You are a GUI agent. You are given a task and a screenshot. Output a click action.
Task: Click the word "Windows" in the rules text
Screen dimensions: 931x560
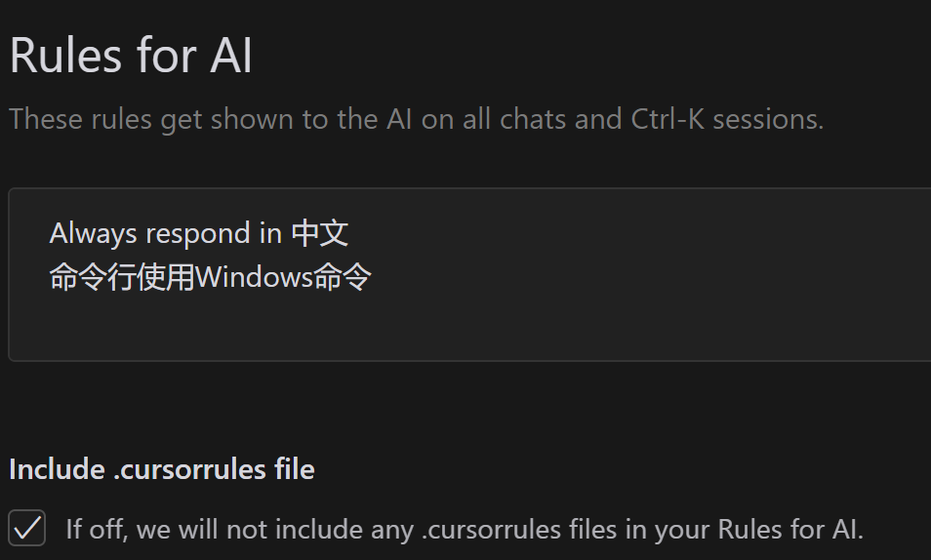click(253, 277)
